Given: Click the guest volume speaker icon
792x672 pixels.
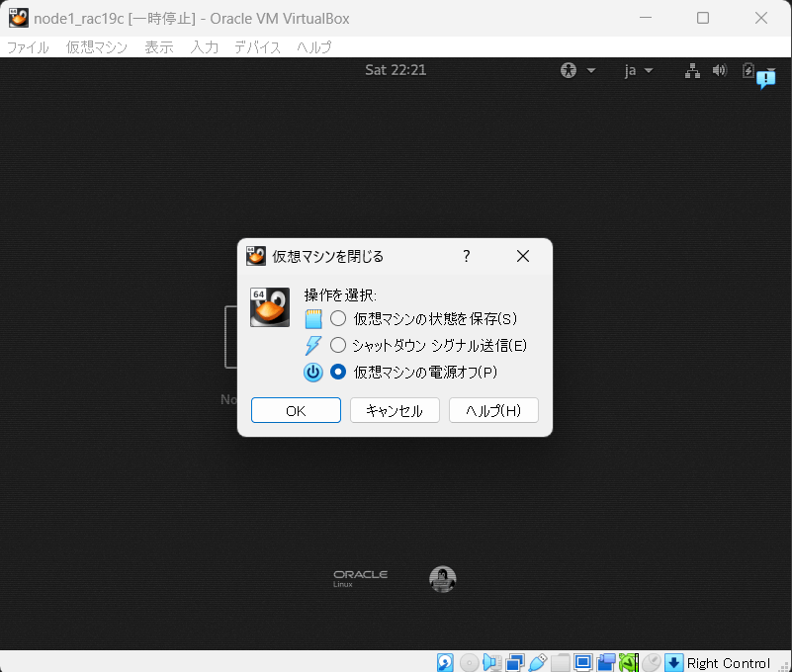Looking at the screenshot, I should coord(720,70).
